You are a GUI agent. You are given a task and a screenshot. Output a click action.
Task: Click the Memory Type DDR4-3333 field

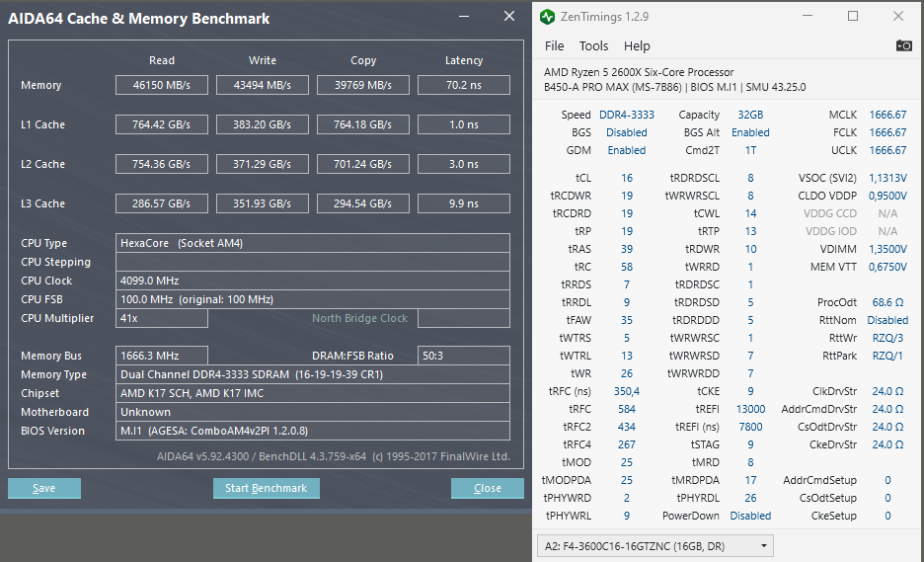[x=312, y=374]
